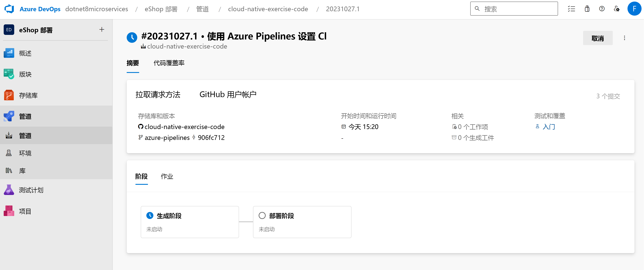The width and height of the screenshot is (644, 270).
Task: Open the 部署阶段 stage card
Action: (x=302, y=222)
